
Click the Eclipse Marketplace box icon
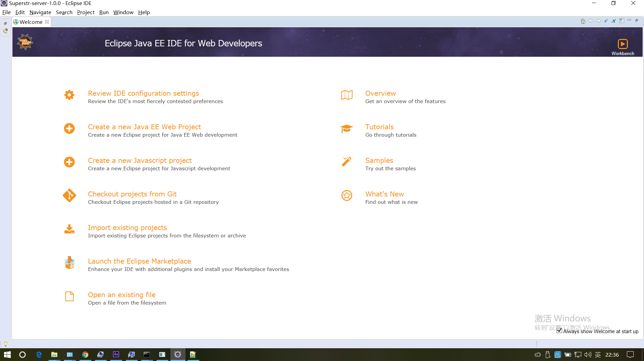pos(69,263)
